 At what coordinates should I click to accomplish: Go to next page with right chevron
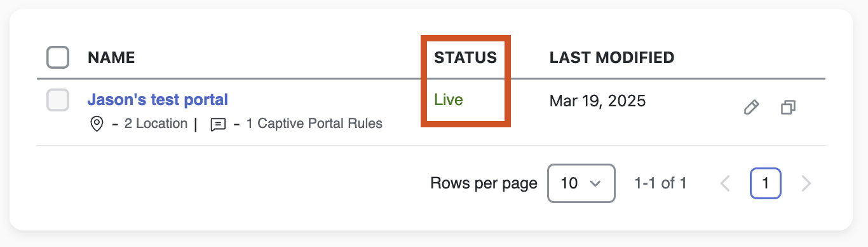pos(806,184)
